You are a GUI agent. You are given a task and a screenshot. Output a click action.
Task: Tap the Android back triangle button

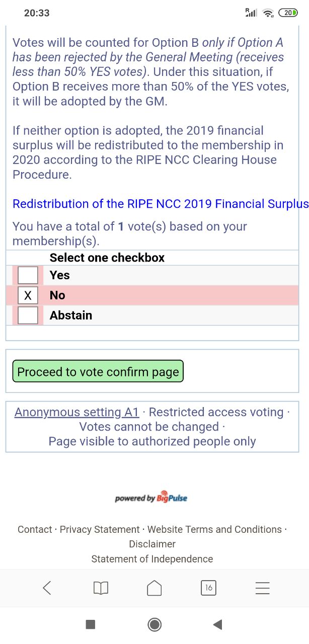point(218,624)
